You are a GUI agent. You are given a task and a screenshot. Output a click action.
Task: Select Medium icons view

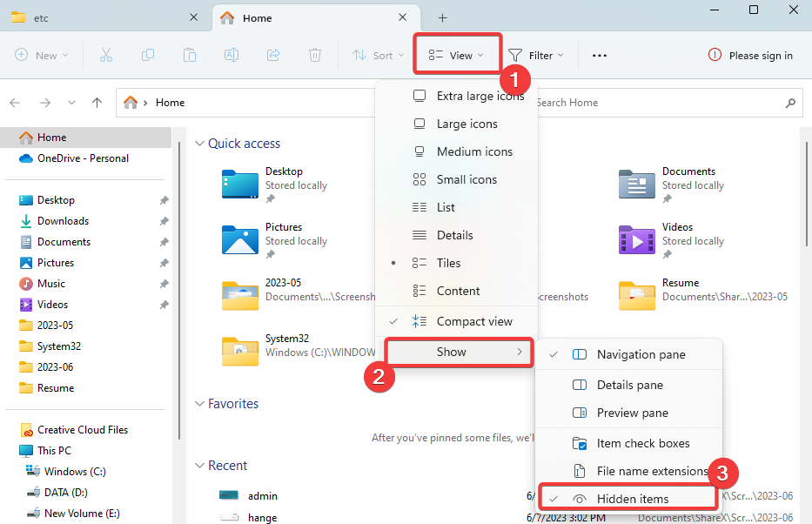click(x=457, y=151)
